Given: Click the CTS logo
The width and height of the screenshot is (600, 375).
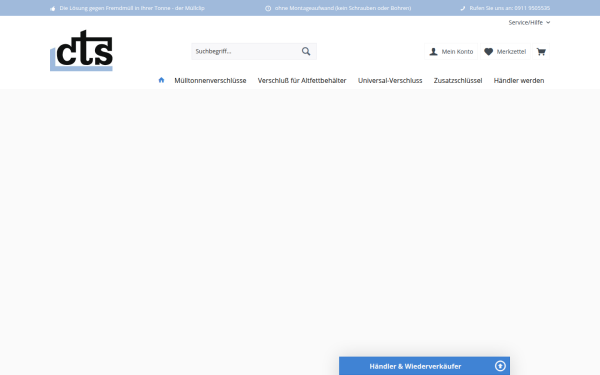Looking at the screenshot, I should point(81,51).
